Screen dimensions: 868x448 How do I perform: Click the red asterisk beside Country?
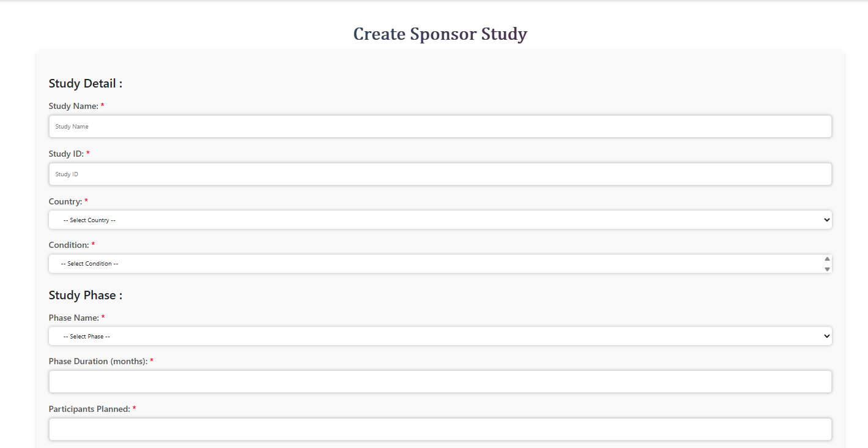(86, 201)
